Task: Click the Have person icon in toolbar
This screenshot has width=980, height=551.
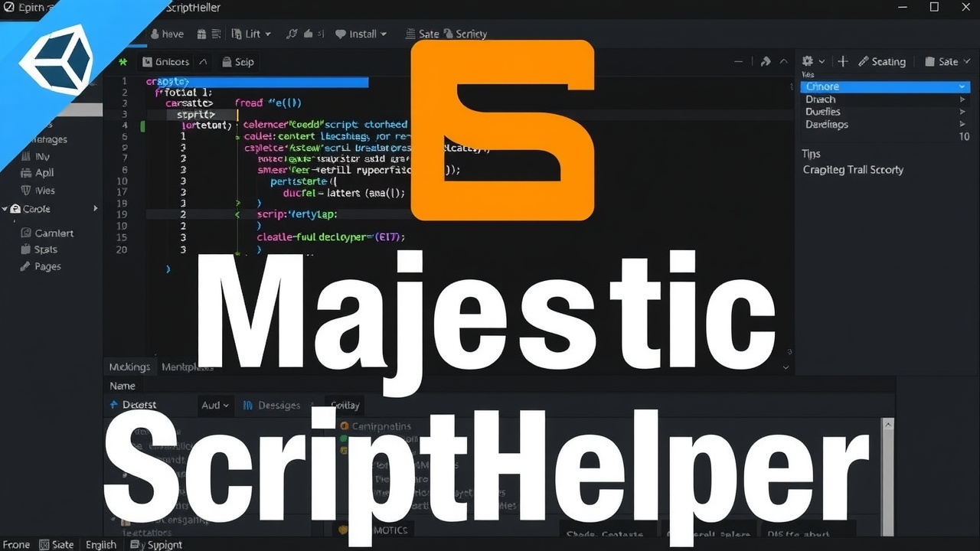Action: tap(155, 34)
